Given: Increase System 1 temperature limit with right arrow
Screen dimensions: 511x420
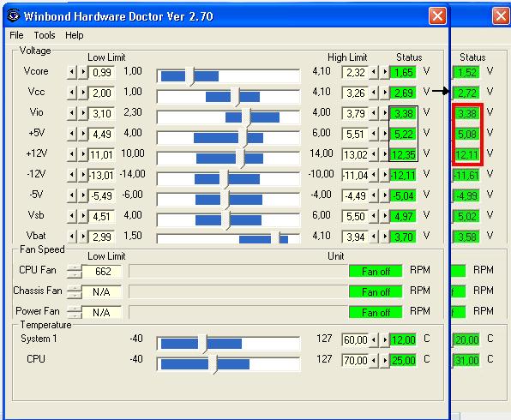Looking at the screenshot, I should [x=385, y=339].
